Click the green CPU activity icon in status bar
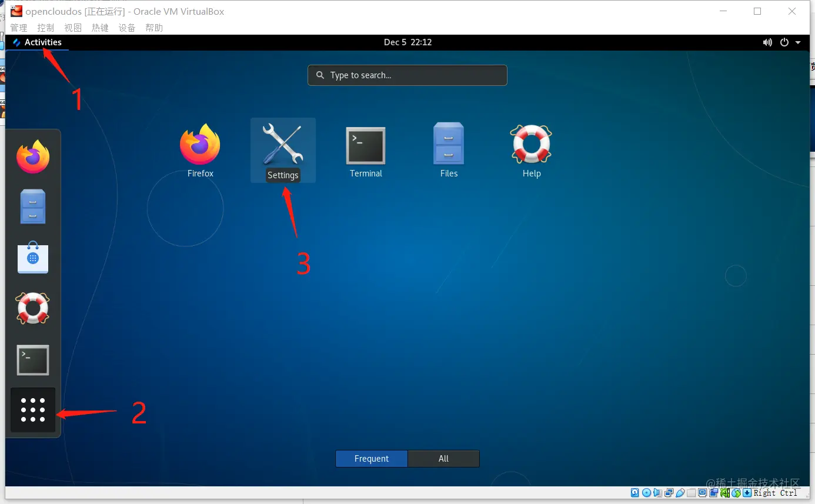This screenshot has height=504, width=815. click(x=725, y=493)
